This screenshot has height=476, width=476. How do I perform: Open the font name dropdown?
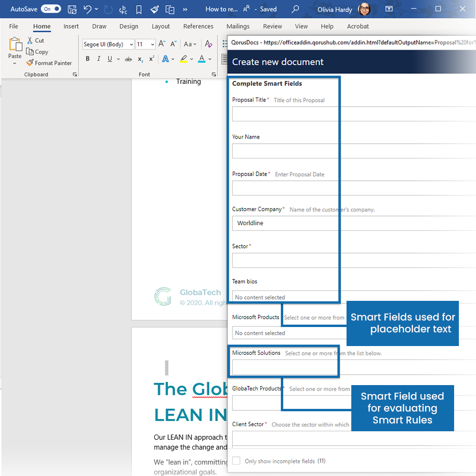[131, 44]
